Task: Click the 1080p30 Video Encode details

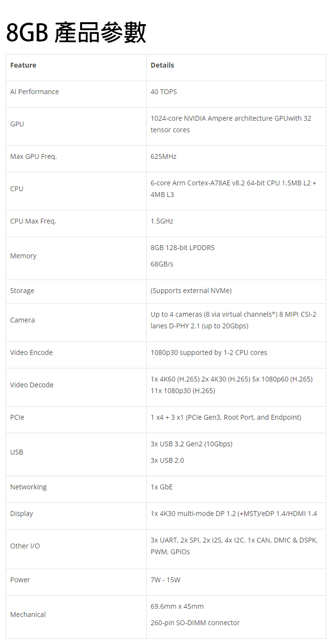Action: pos(208,352)
